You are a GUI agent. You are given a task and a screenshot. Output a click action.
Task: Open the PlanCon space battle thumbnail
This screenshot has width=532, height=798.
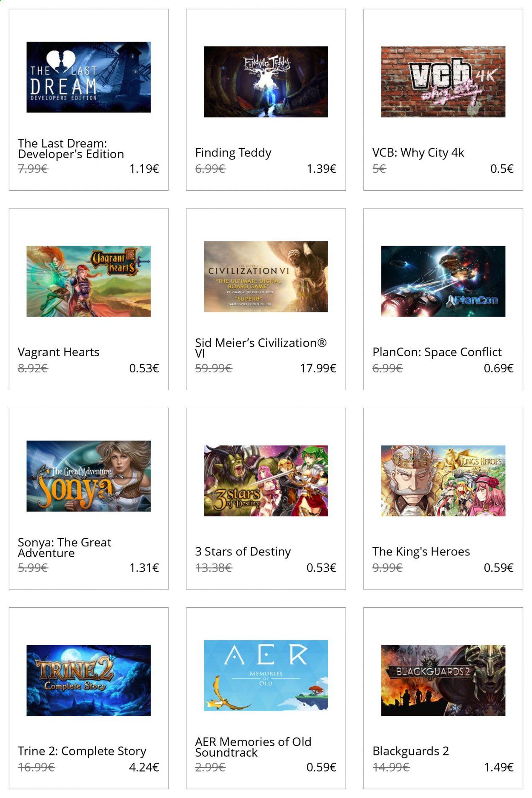(443, 281)
